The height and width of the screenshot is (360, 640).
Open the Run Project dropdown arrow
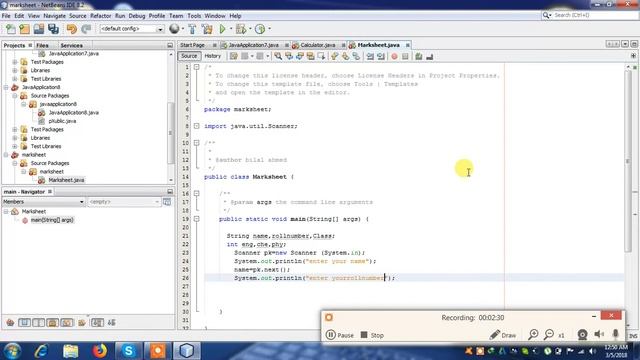pos(231,29)
